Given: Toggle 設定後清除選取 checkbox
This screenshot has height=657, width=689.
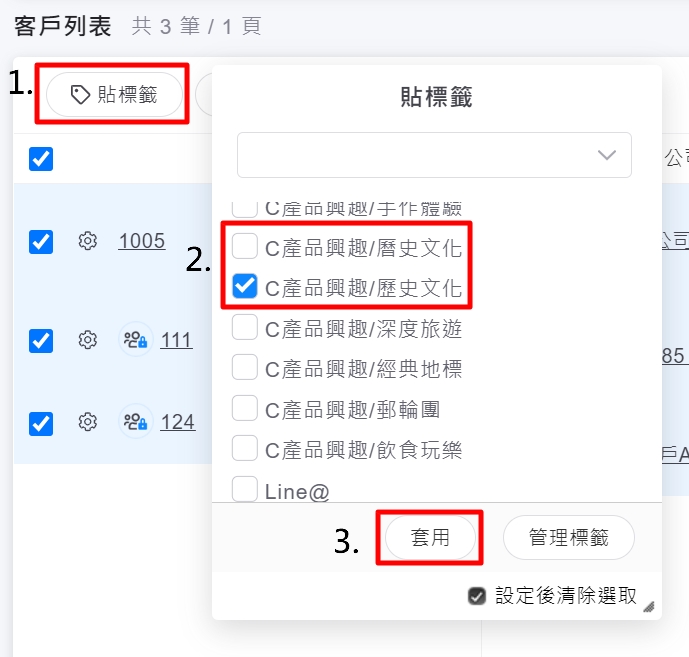Looking at the screenshot, I should tap(477, 596).
